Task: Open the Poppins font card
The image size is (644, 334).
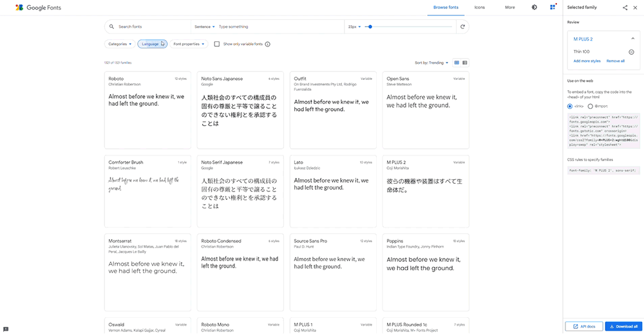Action: coord(426,272)
